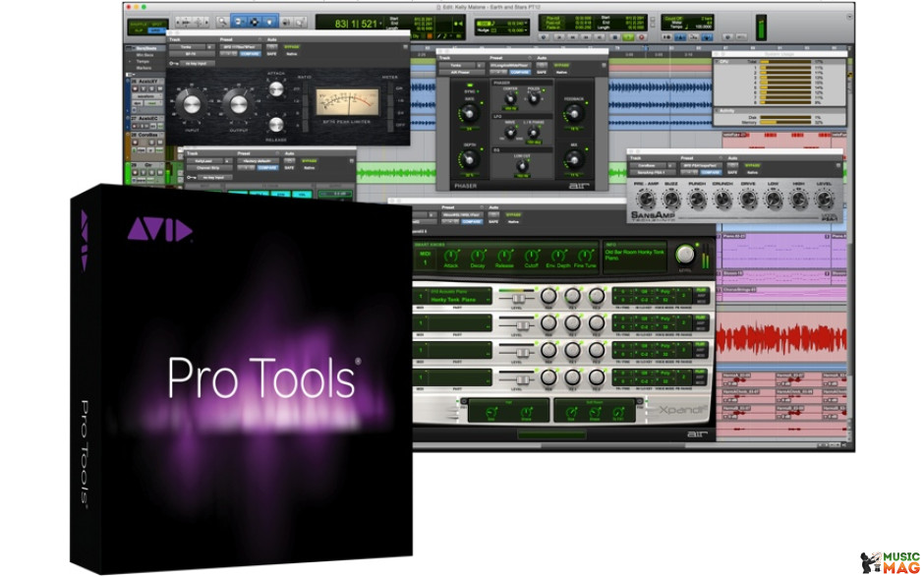Click the level slider of Xpand part 1
Viewport: 924px width, 577px height.
pos(517,299)
